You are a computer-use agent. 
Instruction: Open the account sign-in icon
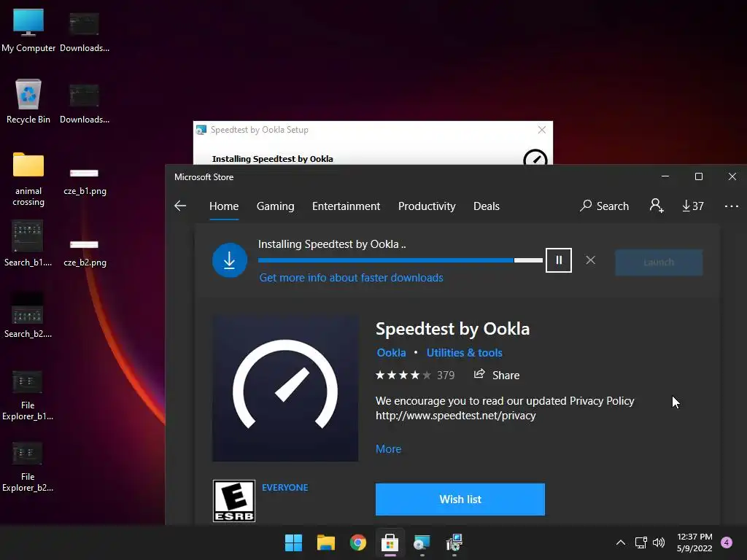657,206
